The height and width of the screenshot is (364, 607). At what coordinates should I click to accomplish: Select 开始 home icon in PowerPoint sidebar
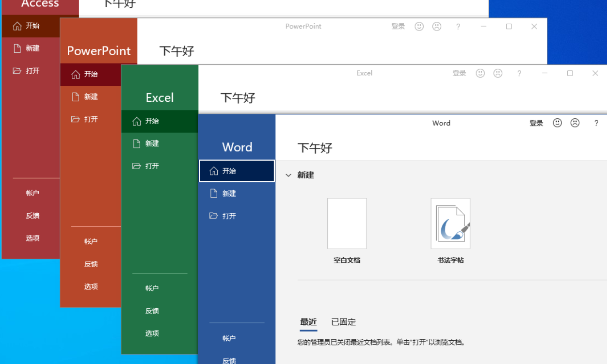click(x=76, y=75)
